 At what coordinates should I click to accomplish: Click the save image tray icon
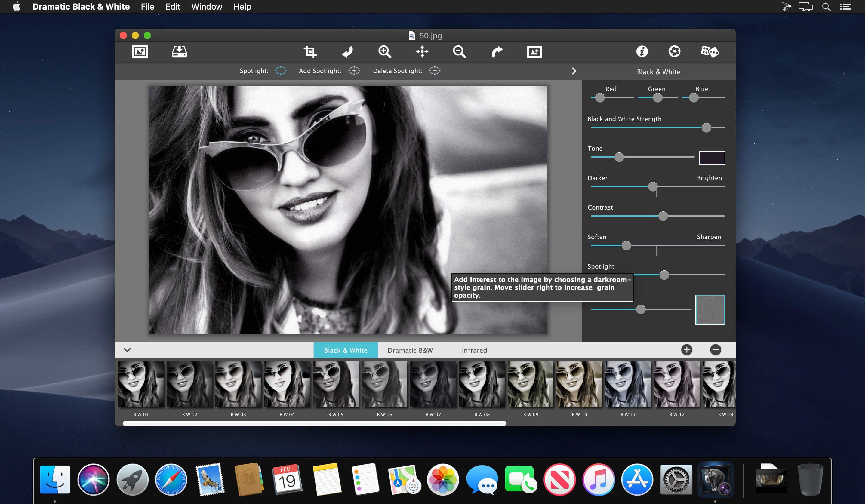click(x=179, y=52)
